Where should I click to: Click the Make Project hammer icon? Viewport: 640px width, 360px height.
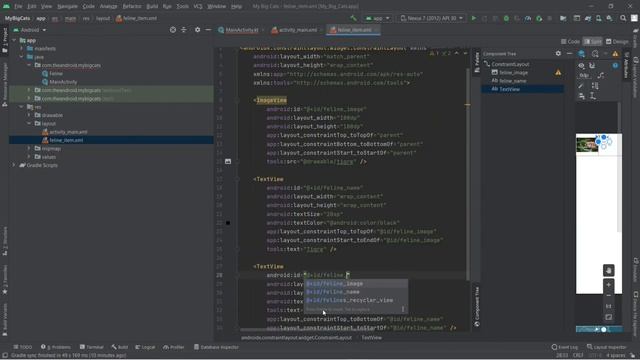tap(353, 18)
